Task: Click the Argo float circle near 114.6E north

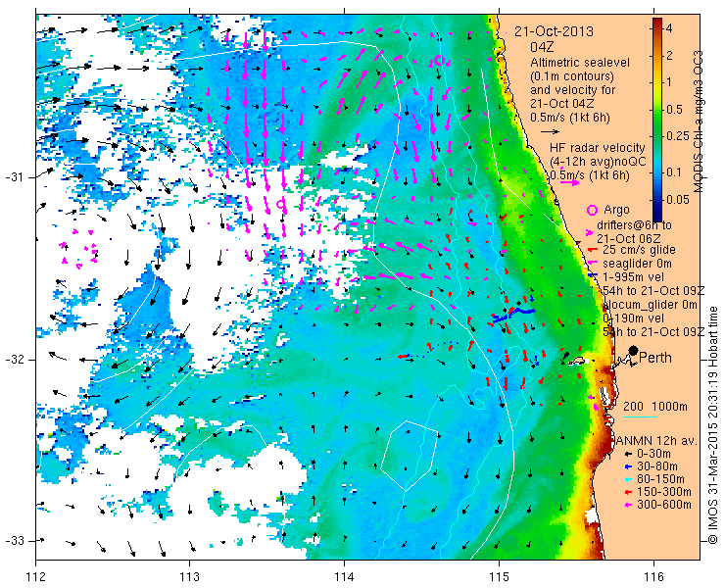Action: tap(439, 60)
